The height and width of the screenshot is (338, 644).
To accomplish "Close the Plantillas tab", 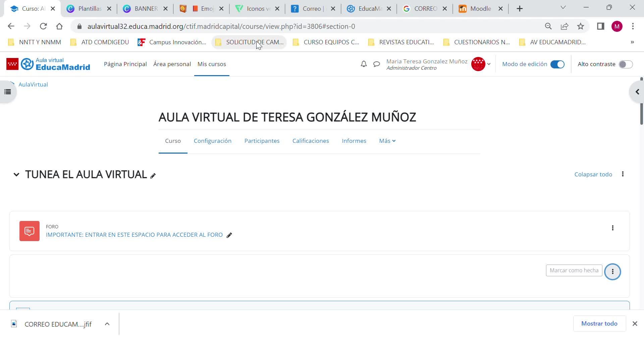I will pyautogui.click(x=109, y=9).
